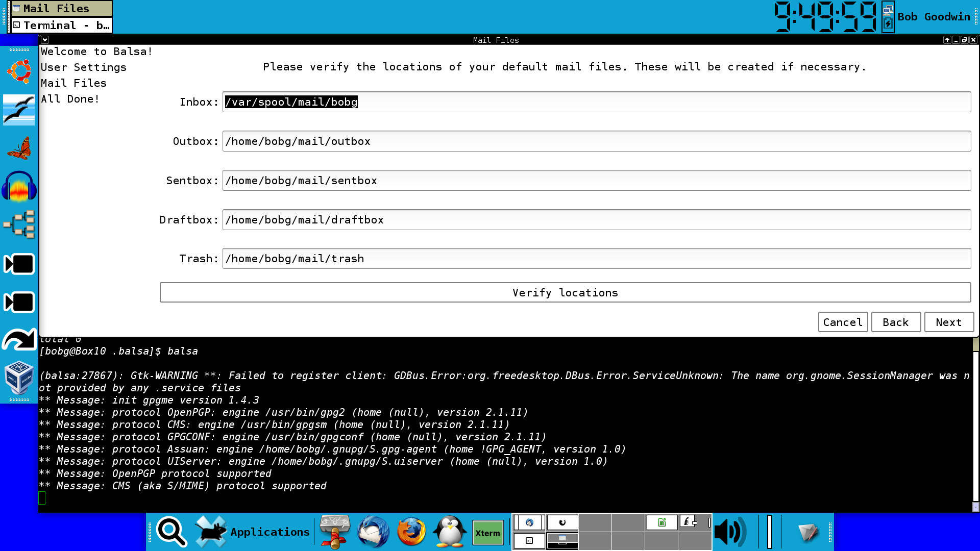Click Next to continue setup
This screenshot has height=551, width=980.
click(x=949, y=322)
